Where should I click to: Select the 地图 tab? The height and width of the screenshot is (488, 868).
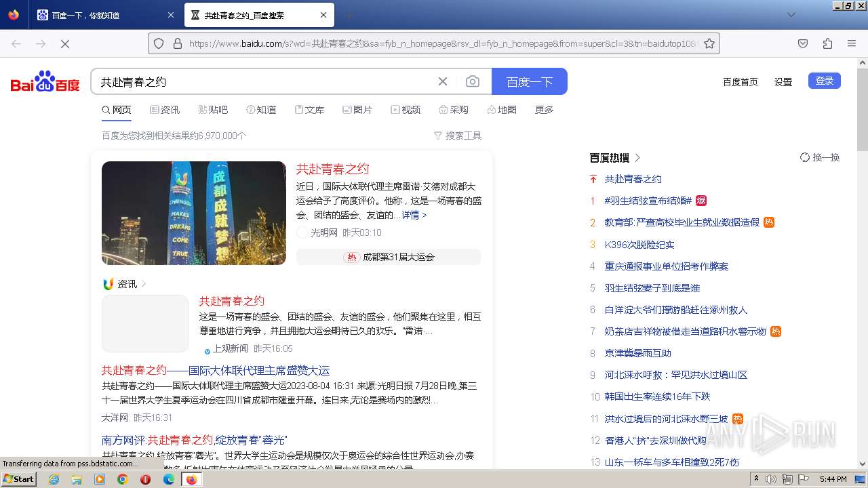click(502, 110)
